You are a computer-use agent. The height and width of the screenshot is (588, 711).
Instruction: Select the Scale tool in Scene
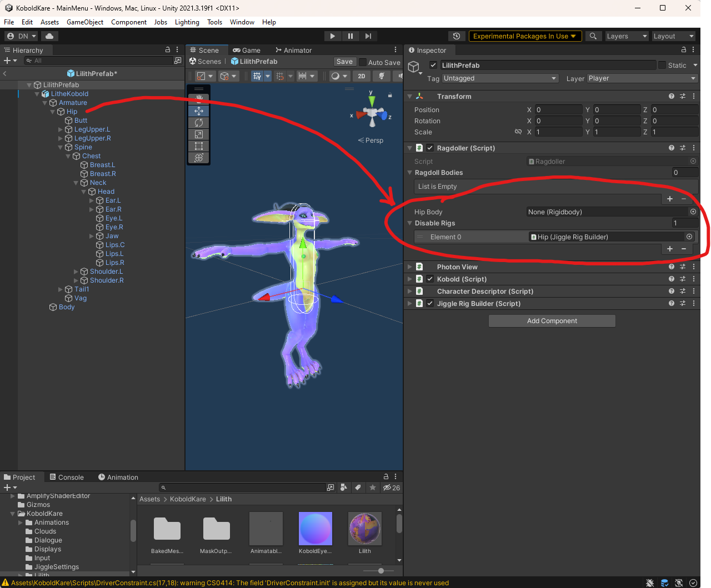(199, 134)
